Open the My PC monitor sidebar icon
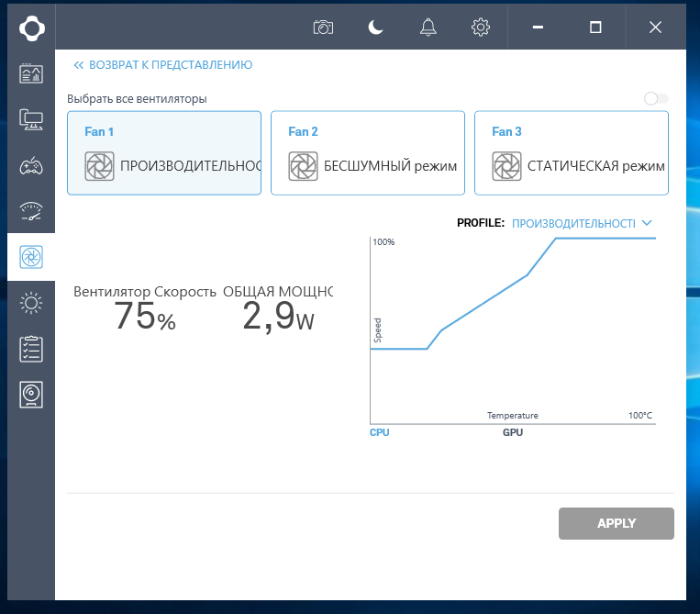 click(31, 118)
